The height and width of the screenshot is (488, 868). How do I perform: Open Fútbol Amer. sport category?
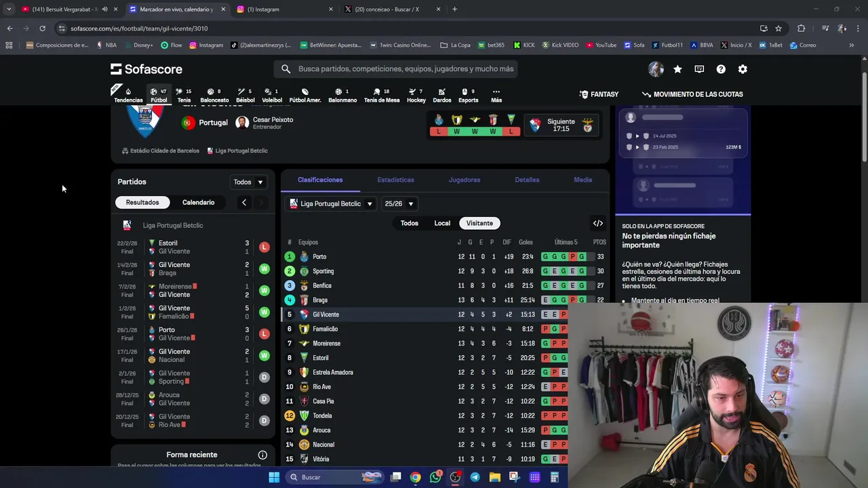click(305, 95)
